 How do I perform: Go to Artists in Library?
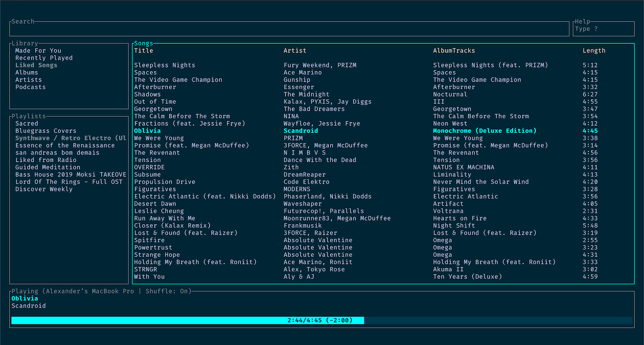tap(29, 80)
